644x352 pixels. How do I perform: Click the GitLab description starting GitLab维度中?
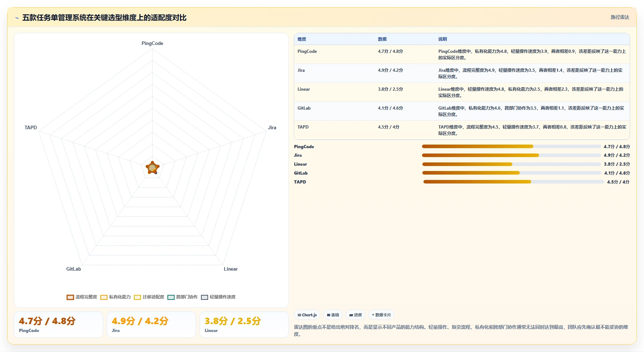pos(531,111)
